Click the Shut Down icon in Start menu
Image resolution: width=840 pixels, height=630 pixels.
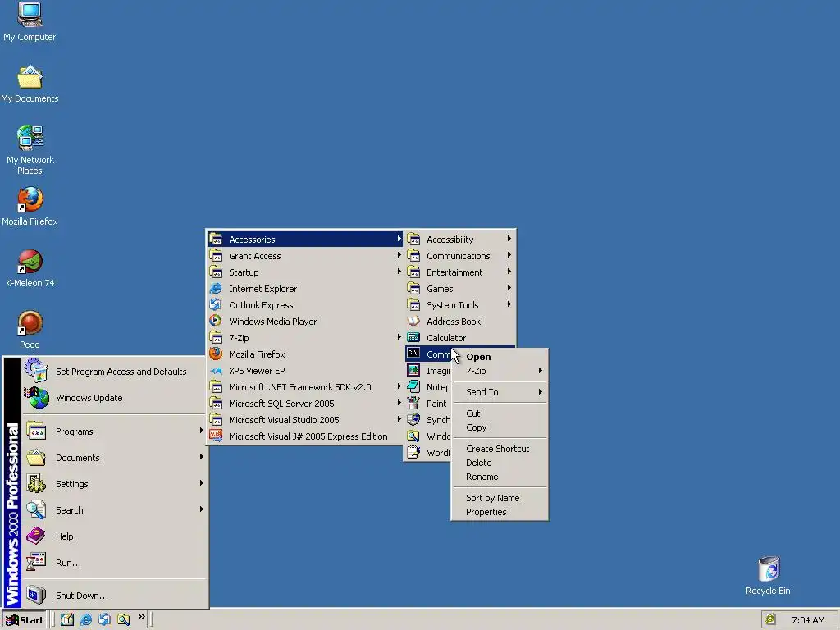(36, 595)
